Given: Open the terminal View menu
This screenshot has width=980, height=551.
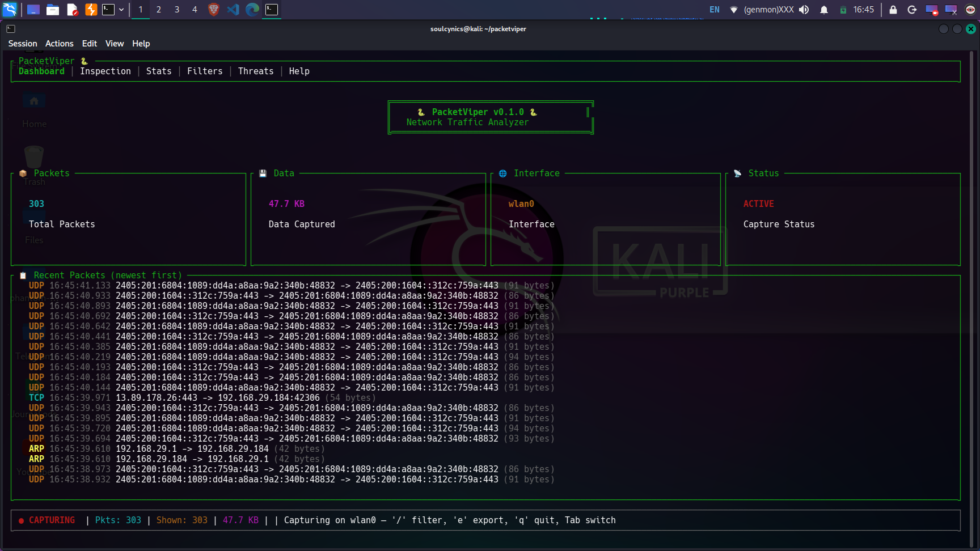Looking at the screenshot, I should [x=115, y=44].
